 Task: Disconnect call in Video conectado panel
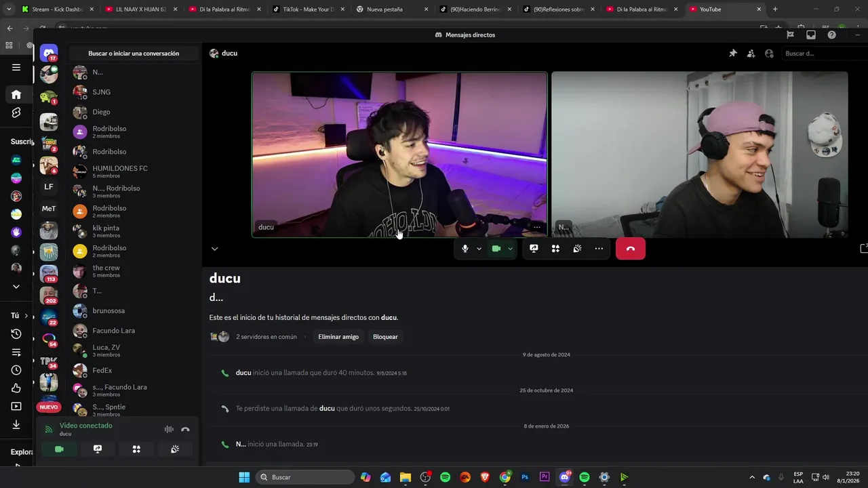point(185,429)
